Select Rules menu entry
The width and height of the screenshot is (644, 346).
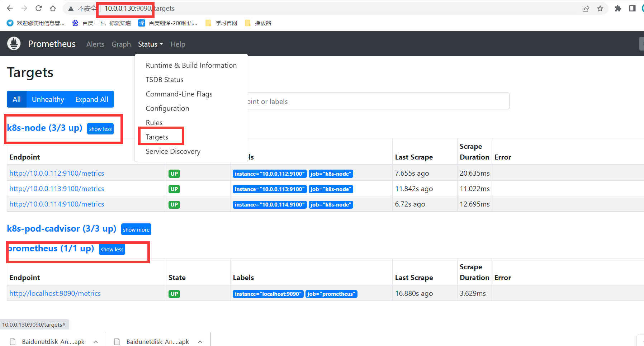(191, 123)
